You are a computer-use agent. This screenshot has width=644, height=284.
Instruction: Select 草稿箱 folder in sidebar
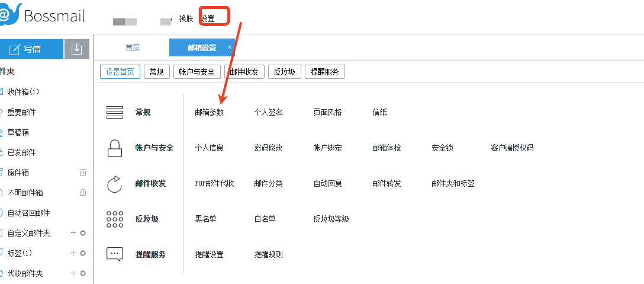point(18,132)
